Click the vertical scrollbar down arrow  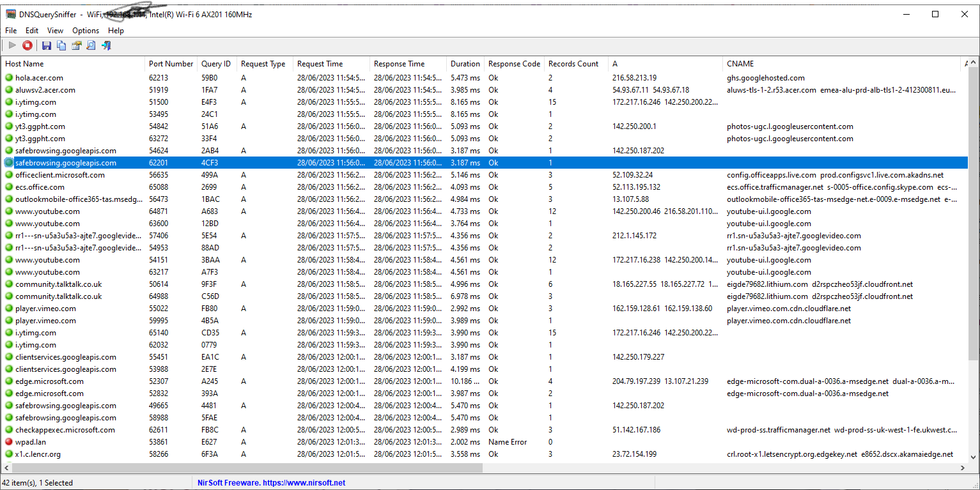[974, 457]
